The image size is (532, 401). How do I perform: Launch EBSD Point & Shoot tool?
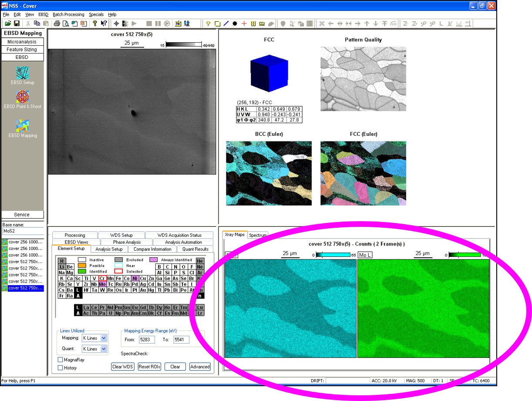click(23, 97)
